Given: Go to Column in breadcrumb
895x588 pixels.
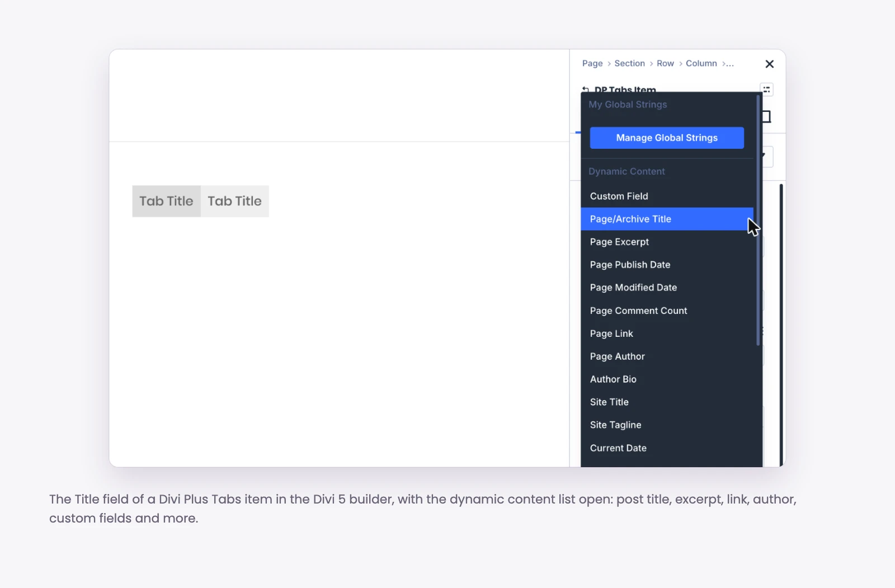Looking at the screenshot, I should click(701, 63).
